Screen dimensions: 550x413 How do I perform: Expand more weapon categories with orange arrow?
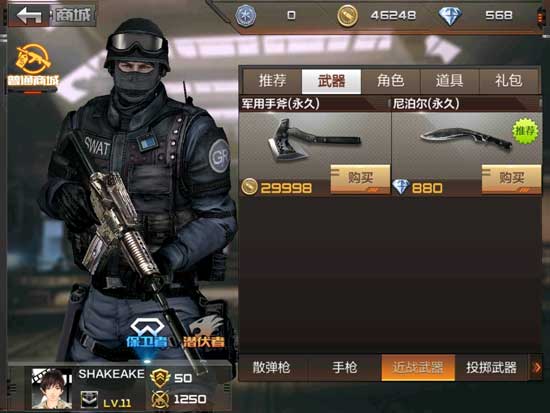point(536,368)
